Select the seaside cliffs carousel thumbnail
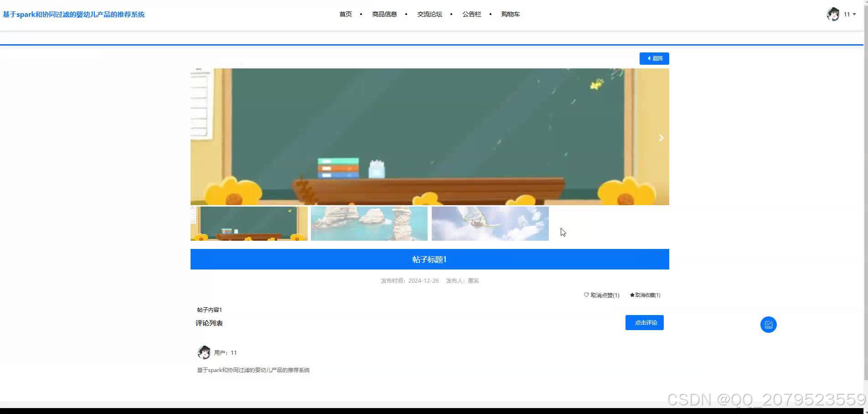 point(369,223)
